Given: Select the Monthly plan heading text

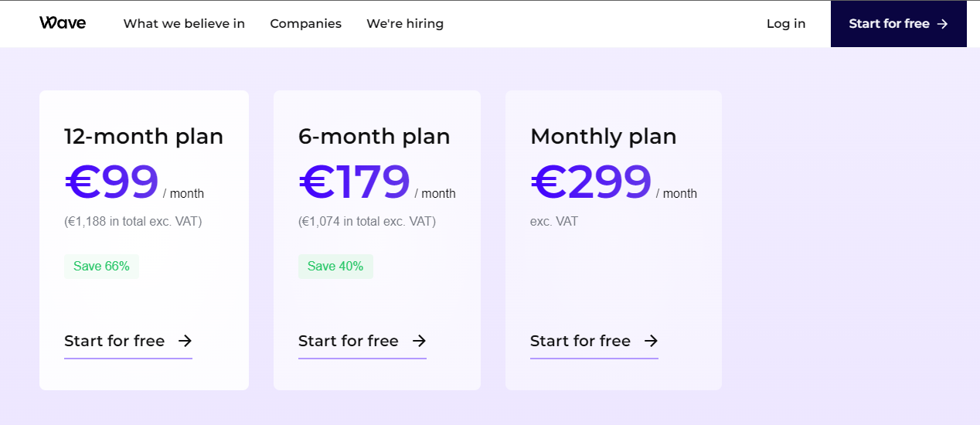Looking at the screenshot, I should [603, 137].
